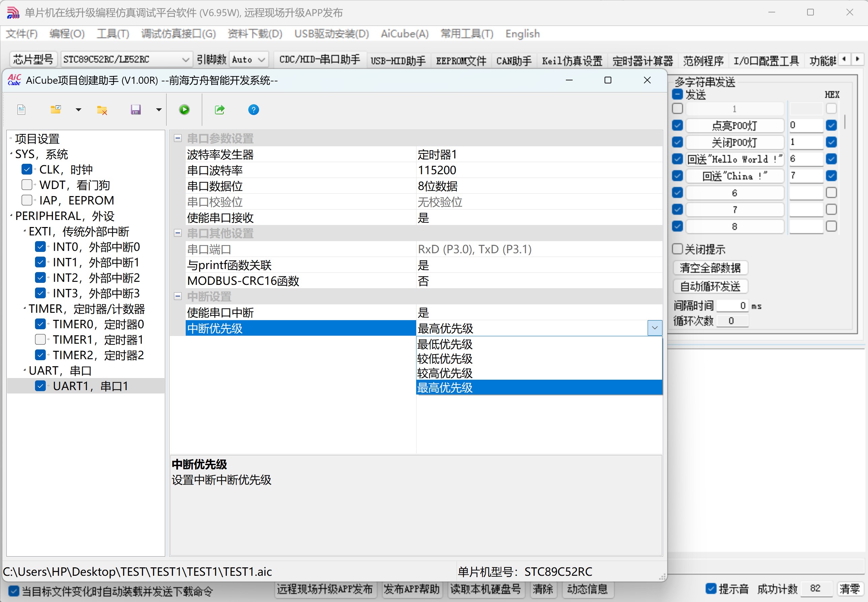Toggle HEX checkbox for 点亮P00灯 row

(831, 125)
